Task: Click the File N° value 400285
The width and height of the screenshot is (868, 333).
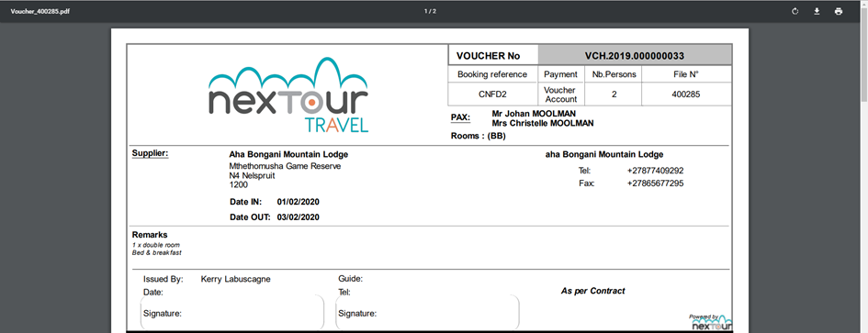Action: (x=686, y=94)
